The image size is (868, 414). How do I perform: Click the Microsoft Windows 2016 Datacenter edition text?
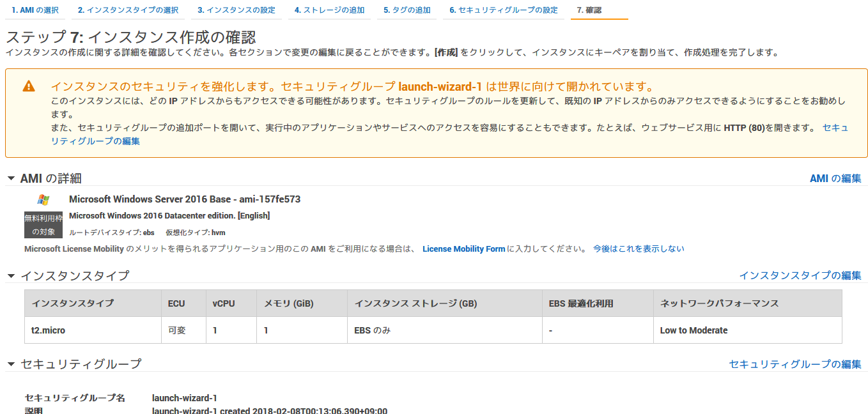[169, 215]
